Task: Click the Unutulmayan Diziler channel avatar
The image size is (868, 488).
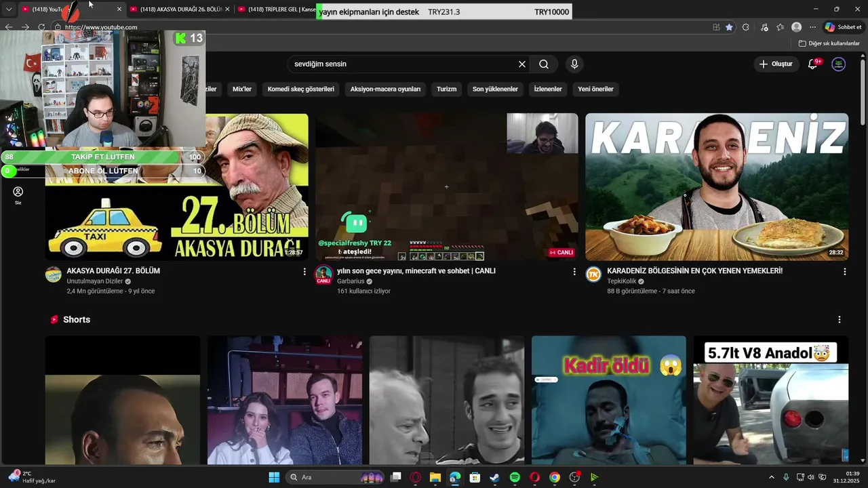Action: click(x=54, y=274)
